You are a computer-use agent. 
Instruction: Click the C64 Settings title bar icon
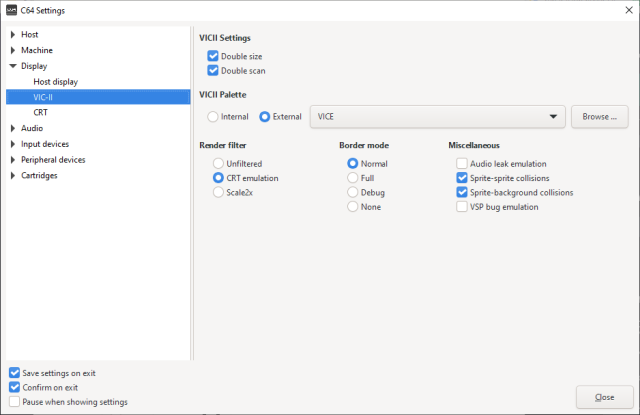11,10
